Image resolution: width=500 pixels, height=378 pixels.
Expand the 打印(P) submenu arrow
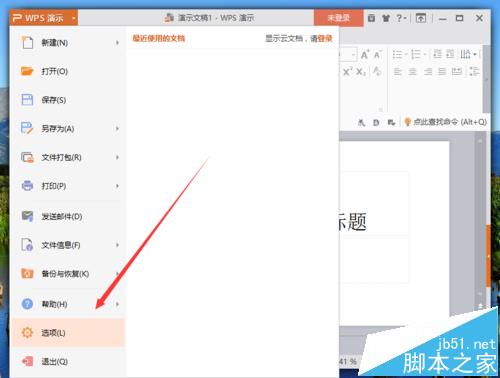pos(117,186)
